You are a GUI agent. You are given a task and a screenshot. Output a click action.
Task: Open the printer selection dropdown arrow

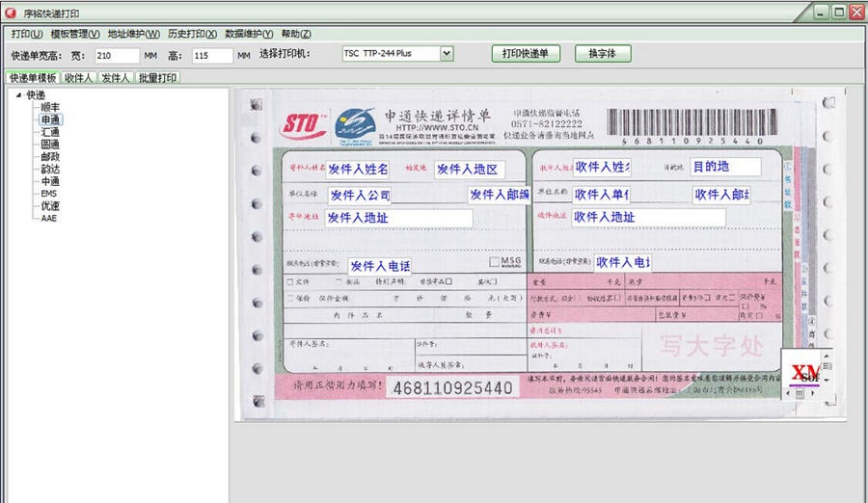click(x=447, y=54)
